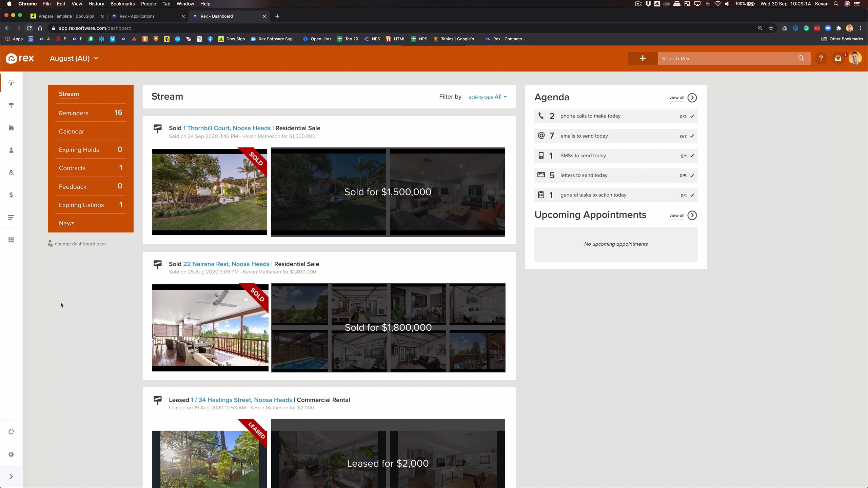Mark letters to send today as done

[692, 175]
